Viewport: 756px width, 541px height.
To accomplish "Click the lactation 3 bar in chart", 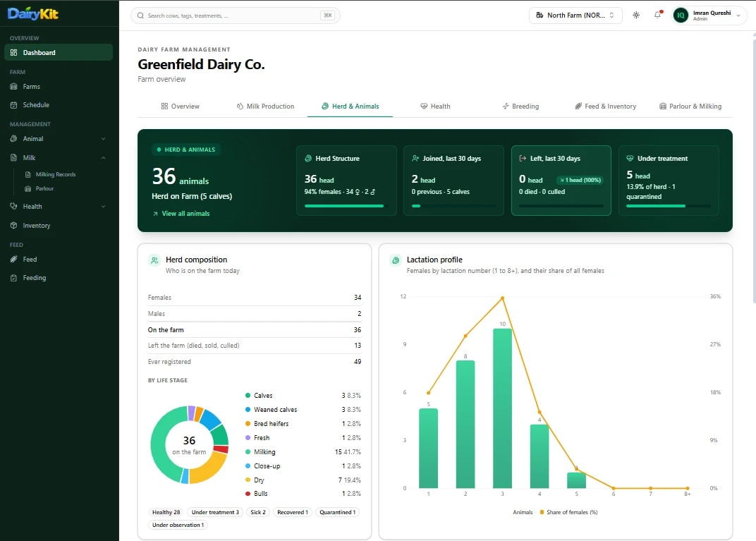I will pos(502,408).
